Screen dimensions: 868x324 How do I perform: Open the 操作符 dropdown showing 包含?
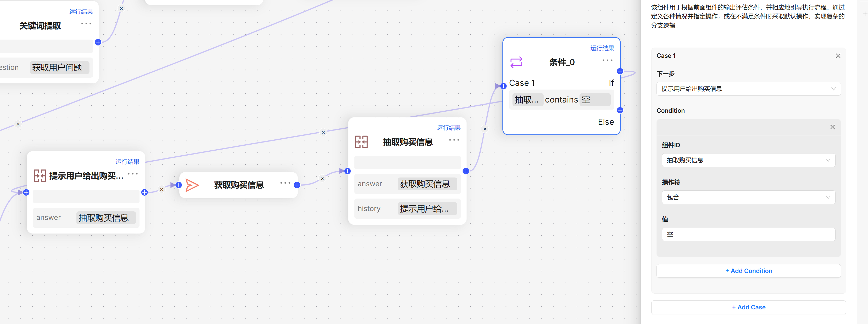748,197
